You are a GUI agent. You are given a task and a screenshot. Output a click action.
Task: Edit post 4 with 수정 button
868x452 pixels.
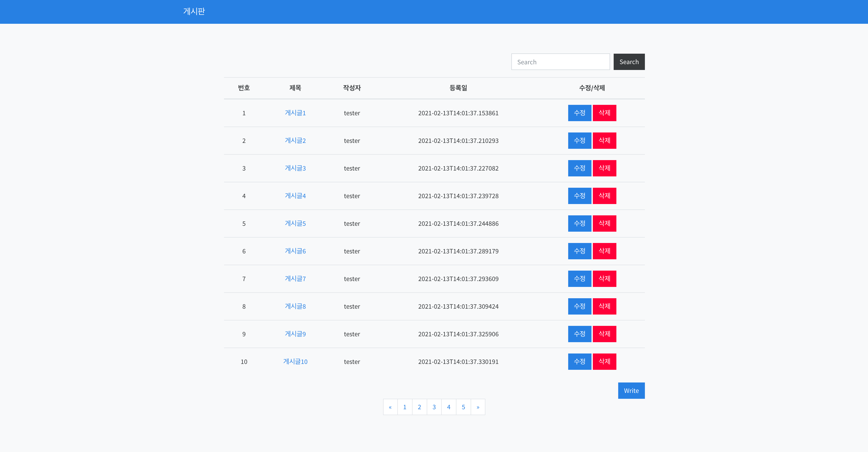tap(579, 196)
